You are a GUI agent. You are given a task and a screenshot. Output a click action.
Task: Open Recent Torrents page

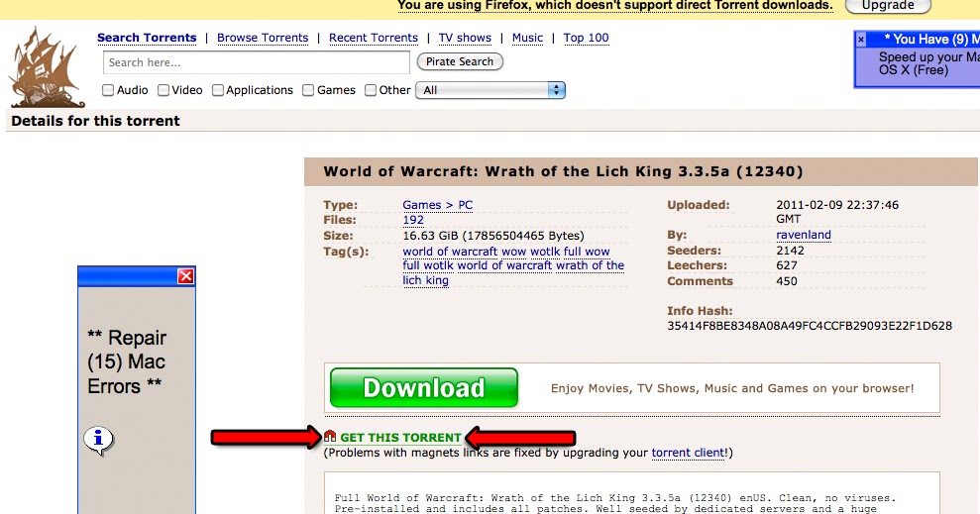click(x=374, y=38)
